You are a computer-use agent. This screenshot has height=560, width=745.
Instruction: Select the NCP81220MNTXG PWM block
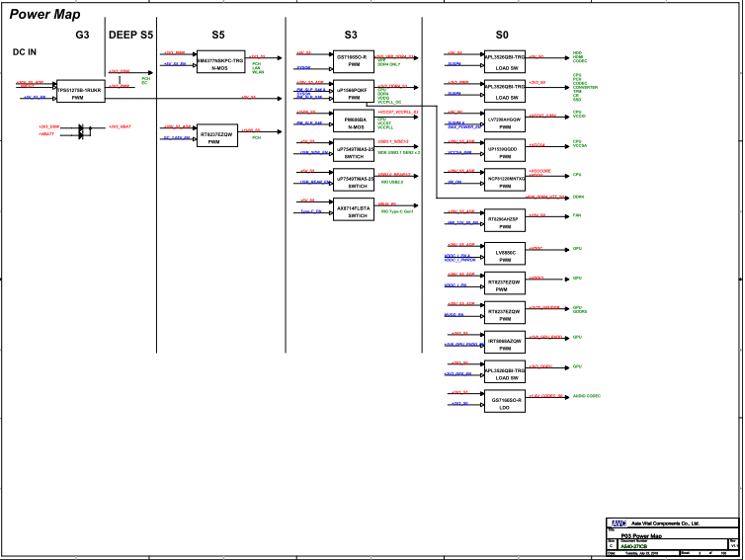(505, 180)
